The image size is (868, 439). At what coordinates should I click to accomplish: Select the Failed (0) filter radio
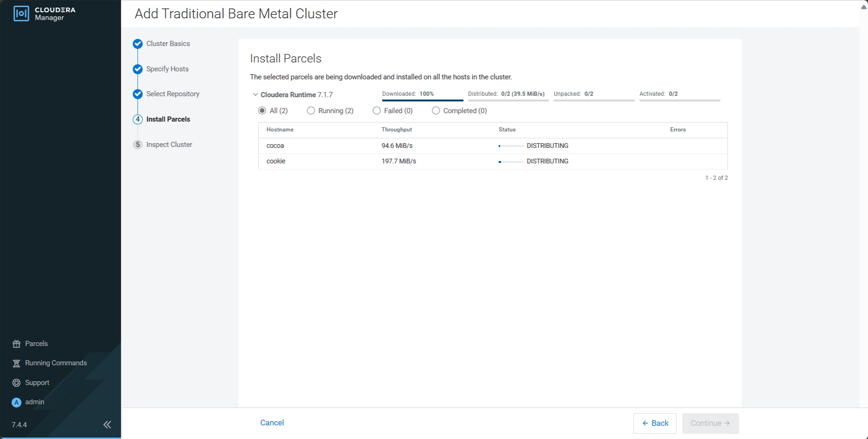[377, 111]
